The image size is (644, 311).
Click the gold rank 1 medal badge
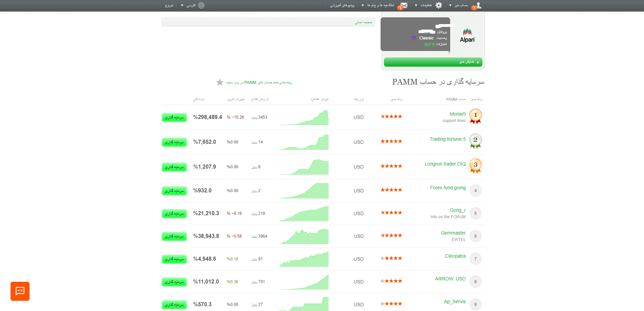pos(475,116)
